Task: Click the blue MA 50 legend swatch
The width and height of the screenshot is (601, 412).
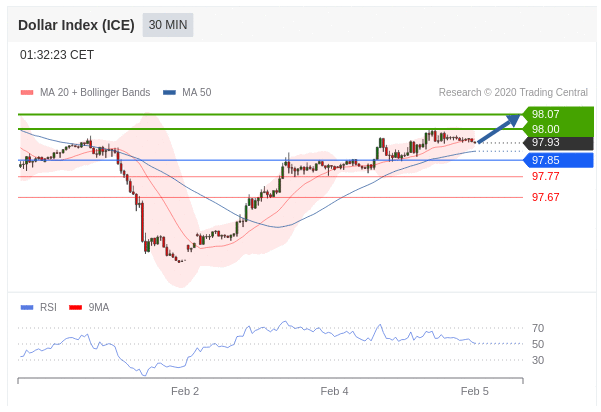Action: coord(169,93)
